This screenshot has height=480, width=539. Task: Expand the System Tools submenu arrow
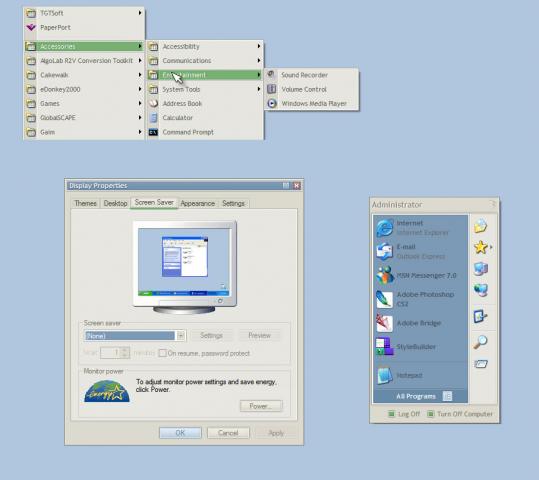point(258,89)
